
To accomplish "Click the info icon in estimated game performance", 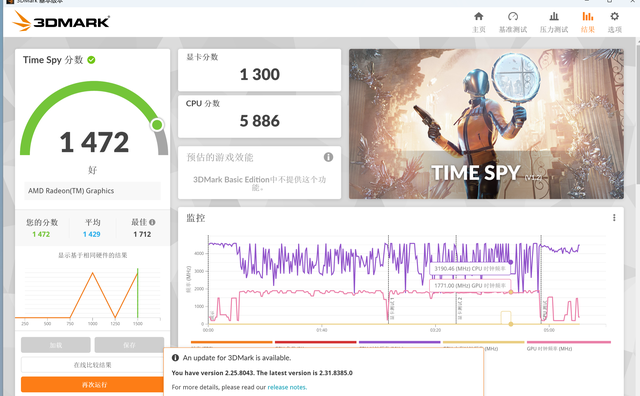I will (328, 157).
